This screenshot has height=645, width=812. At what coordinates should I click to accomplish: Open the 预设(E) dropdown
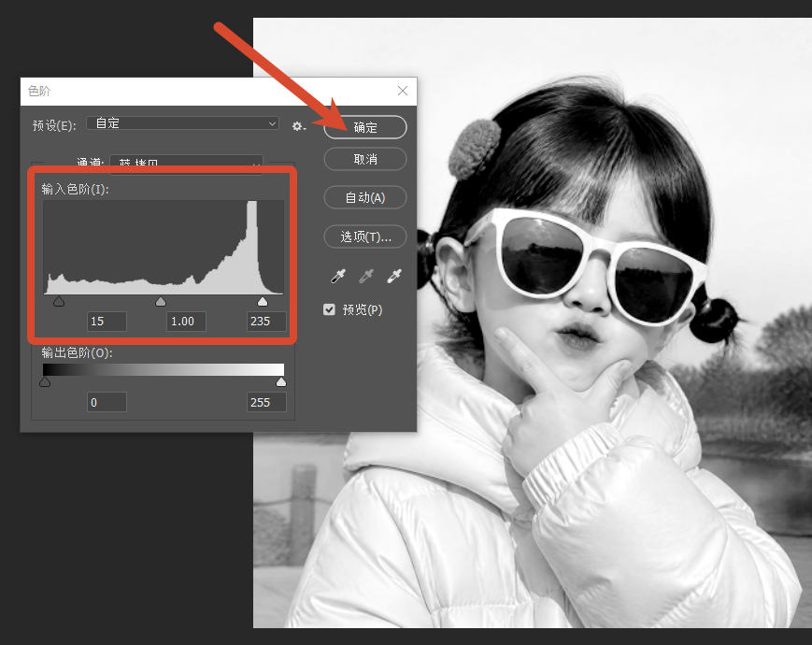click(x=182, y=123)
